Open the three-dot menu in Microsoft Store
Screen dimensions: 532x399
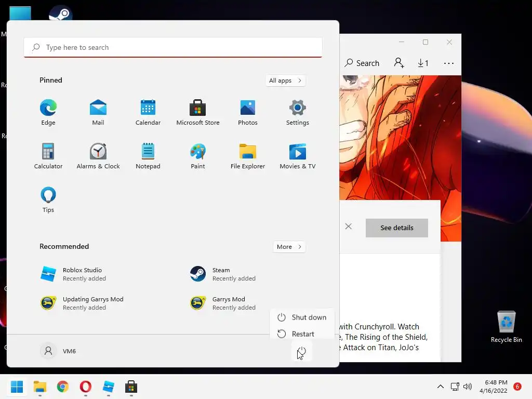448,63
